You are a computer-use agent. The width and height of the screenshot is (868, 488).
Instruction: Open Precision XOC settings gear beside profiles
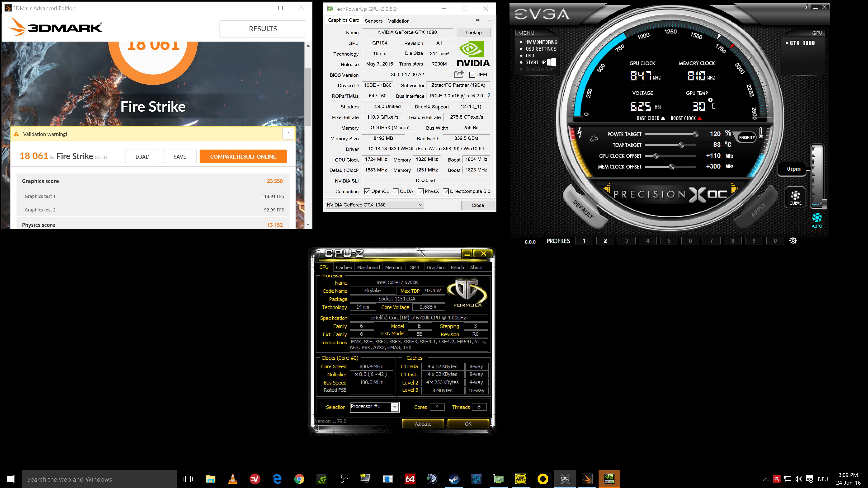click(793, 240)
